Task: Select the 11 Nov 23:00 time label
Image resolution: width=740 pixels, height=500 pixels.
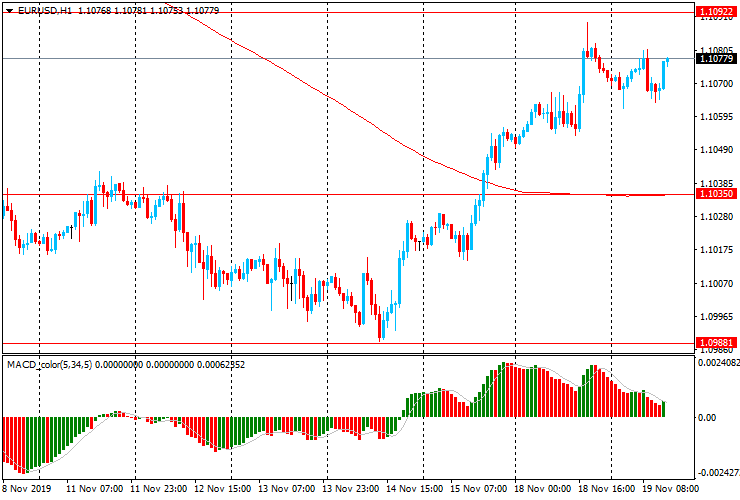Action: point(159,488)
